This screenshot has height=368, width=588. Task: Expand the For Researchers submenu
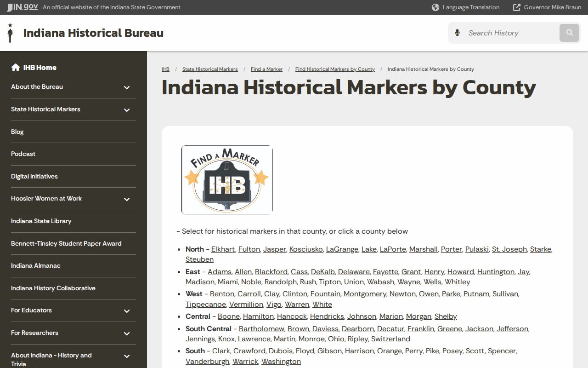tap(127, 333)
